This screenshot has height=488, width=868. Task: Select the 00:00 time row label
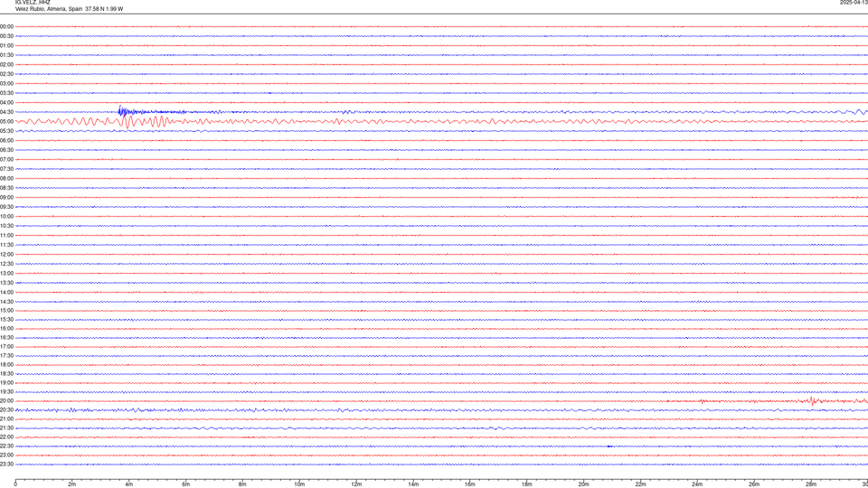click(6, 26)
